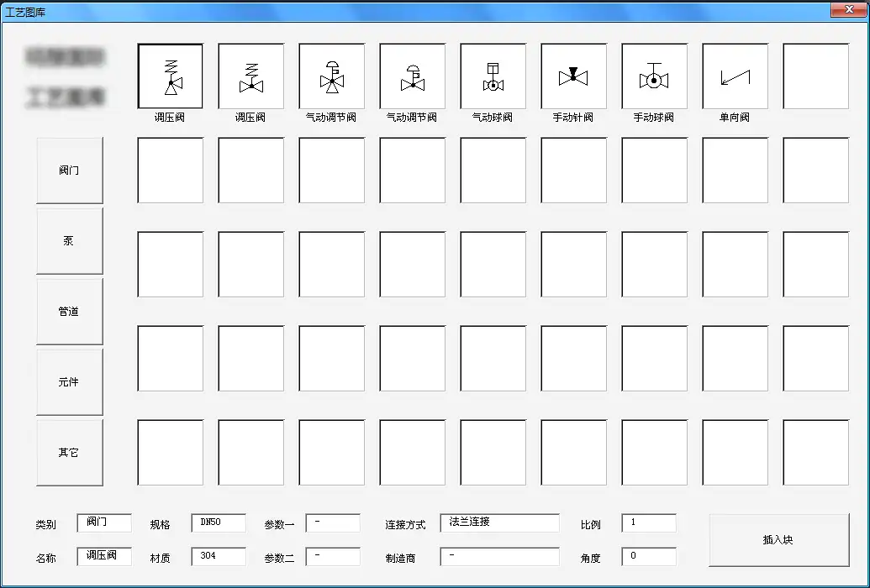Select the two-way 调压阀 symbol without bottom triangle
This screenshot has width=870, height=588.
pos(251,76)
